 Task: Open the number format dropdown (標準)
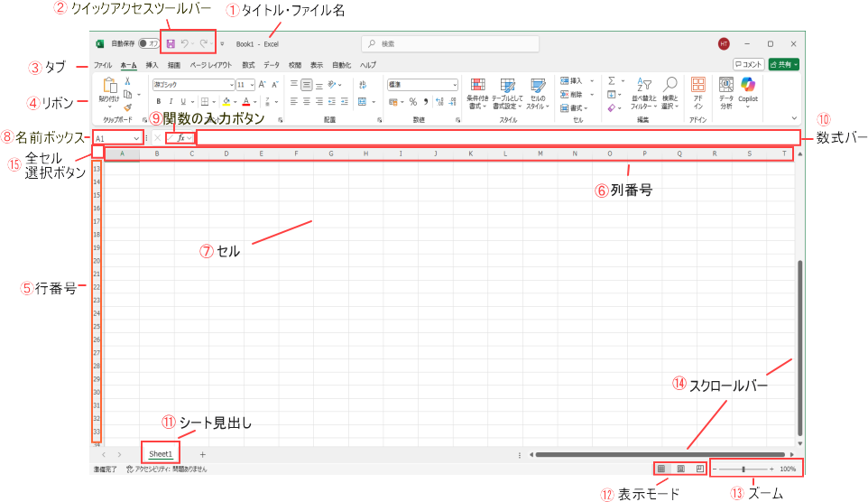(x=455, y=85)
